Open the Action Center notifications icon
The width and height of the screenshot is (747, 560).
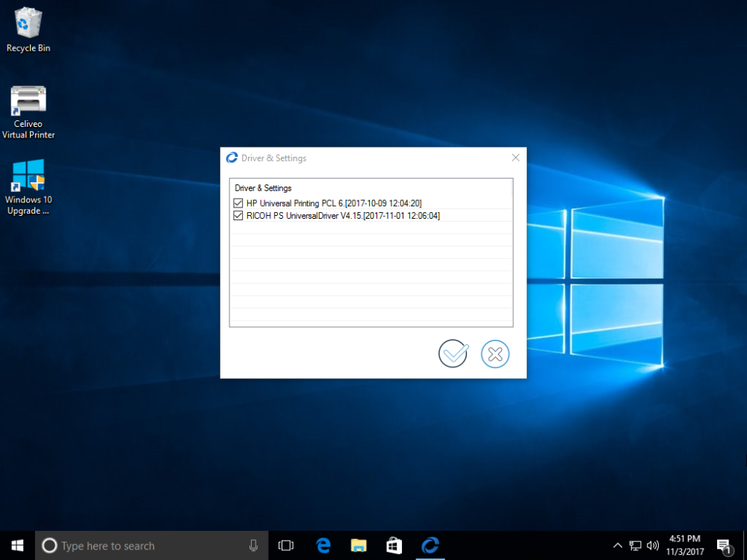725,547
